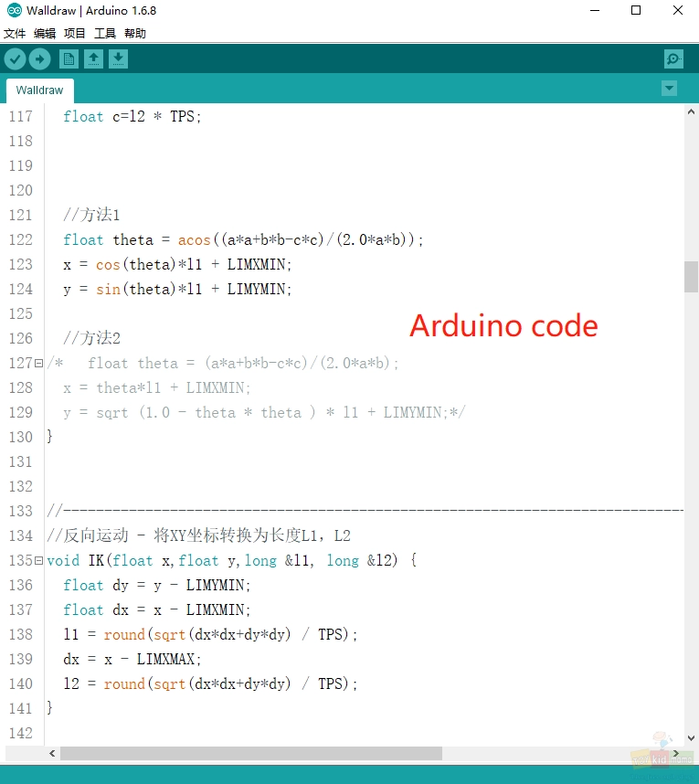Maximize the Arduino window
The image size is (699, 784).
(636, 10)
